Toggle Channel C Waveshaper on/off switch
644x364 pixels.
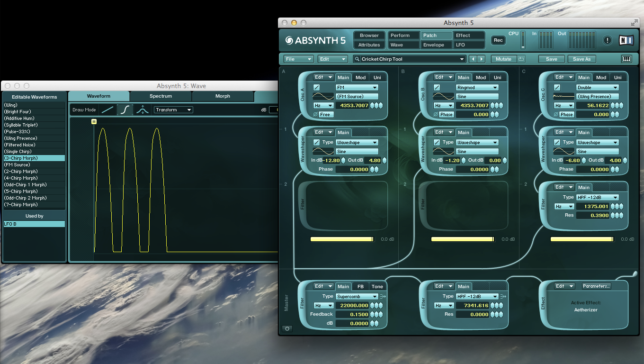click(x=557, y=143)
